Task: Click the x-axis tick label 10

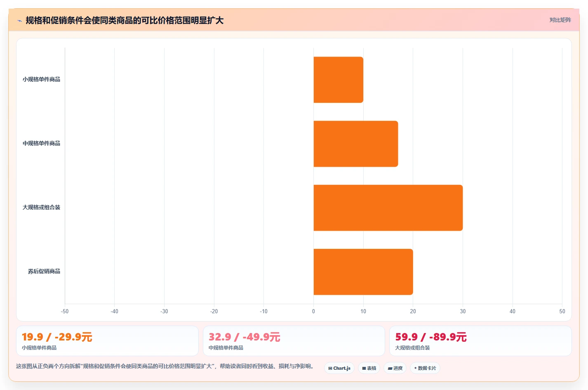Action: (x=363, y=311)
